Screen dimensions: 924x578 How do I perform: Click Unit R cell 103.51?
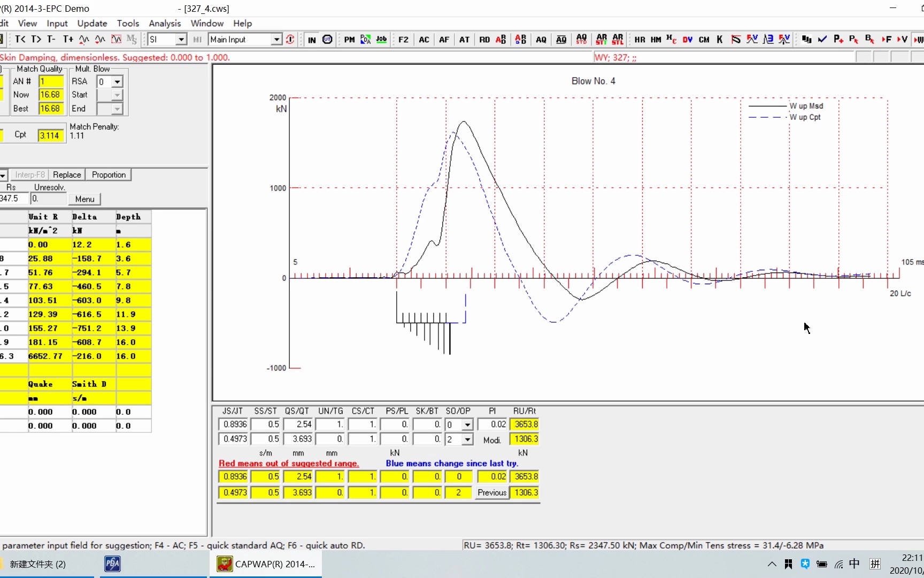(50, 301)
